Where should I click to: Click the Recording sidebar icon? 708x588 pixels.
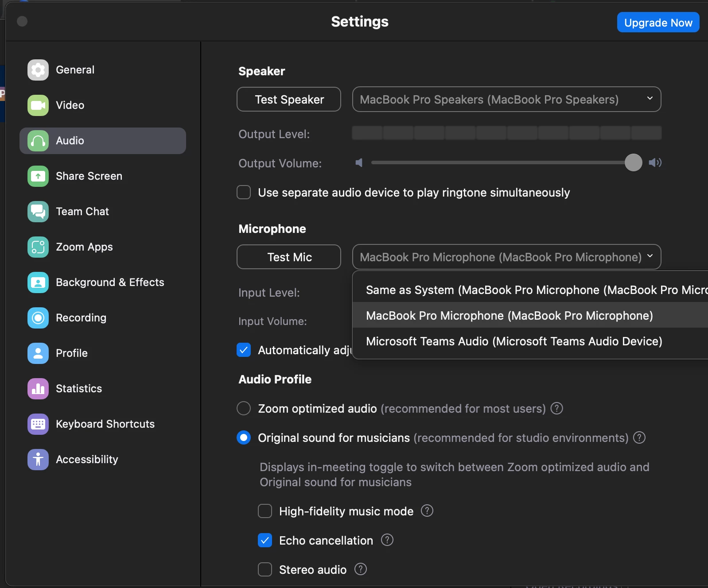click(38, 318)
